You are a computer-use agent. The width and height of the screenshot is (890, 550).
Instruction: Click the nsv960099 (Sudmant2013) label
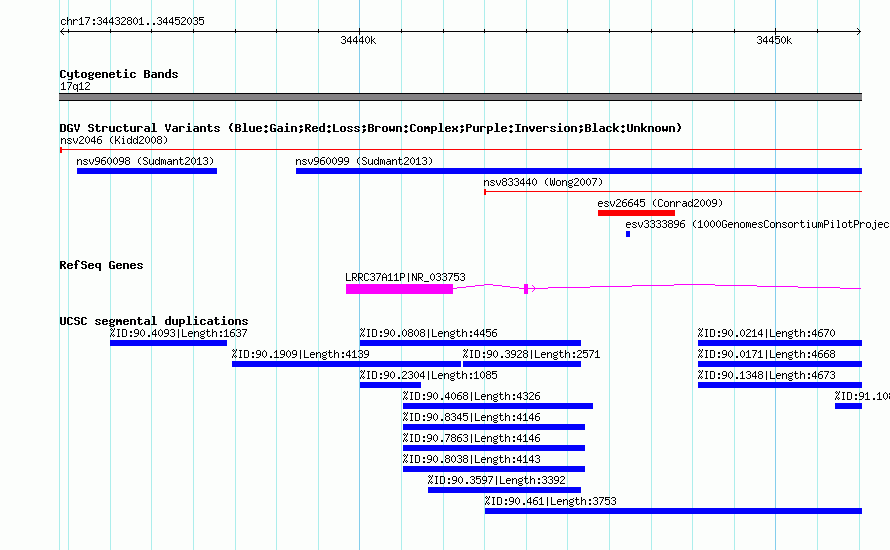364,161
